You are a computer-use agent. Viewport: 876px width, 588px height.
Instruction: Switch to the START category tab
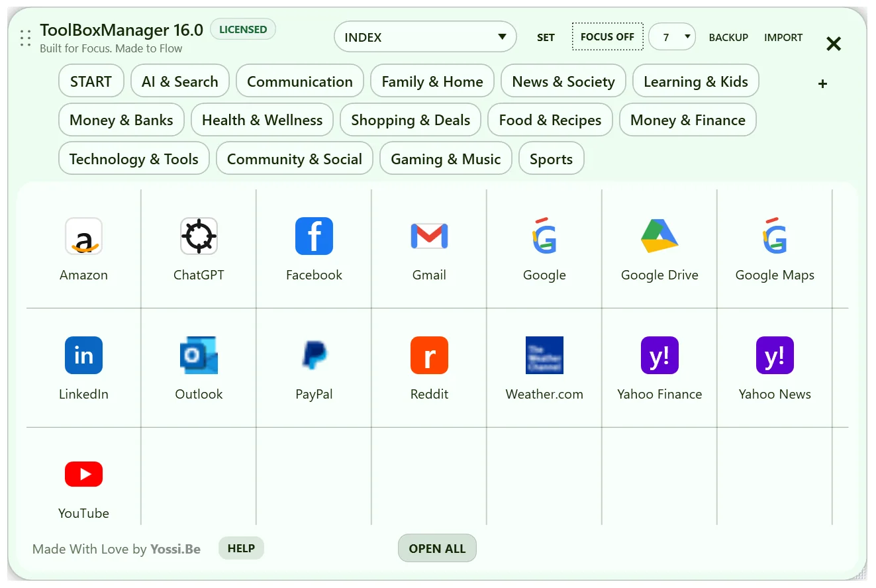pos(91,81)
